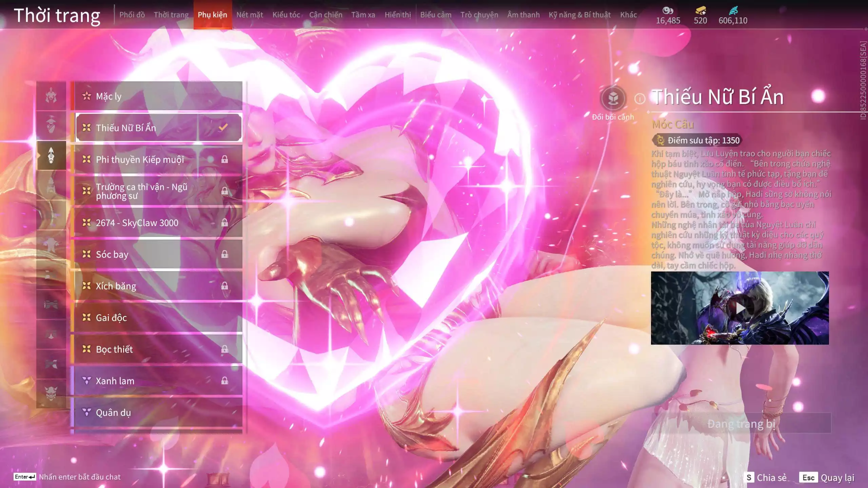
Task: Click the lock icon on Xanh lam
Action: click(x=224, y=381)
